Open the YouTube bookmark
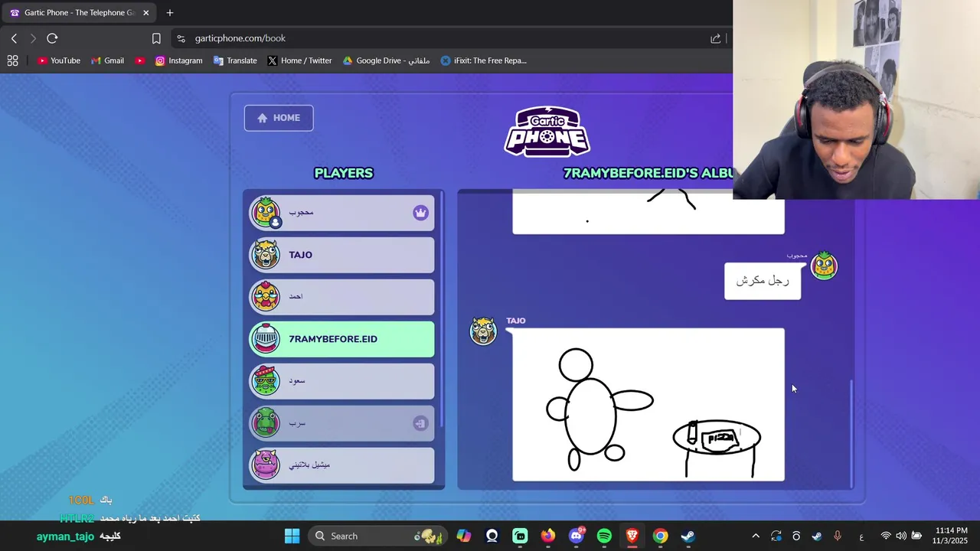The width and height of the screenshot is (980, 551). click(x=59, y=60)
